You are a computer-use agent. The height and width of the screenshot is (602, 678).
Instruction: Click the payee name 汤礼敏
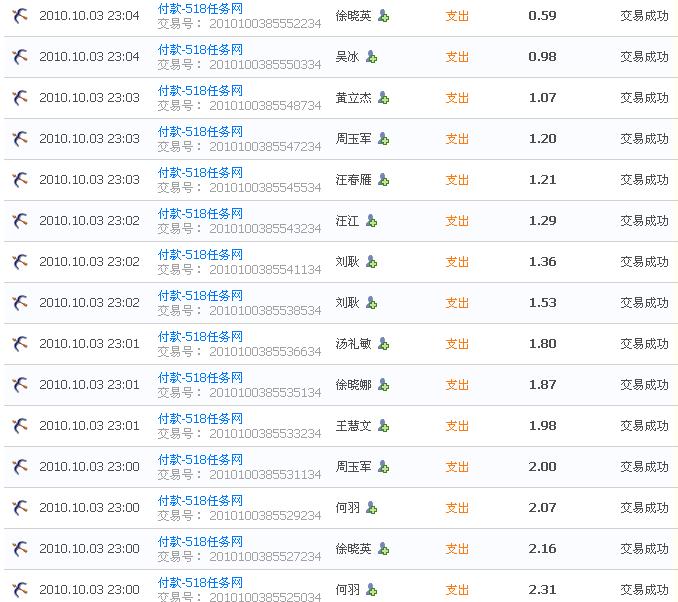353,344
